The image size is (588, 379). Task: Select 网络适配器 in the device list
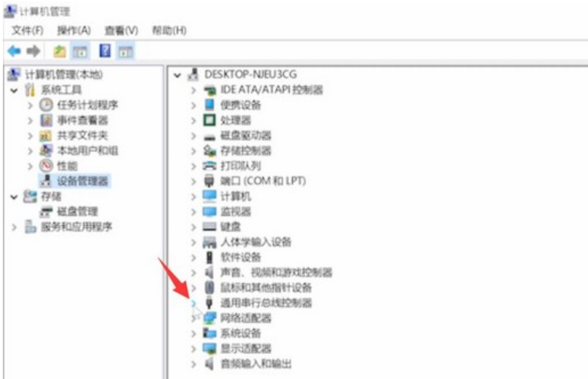245,317
